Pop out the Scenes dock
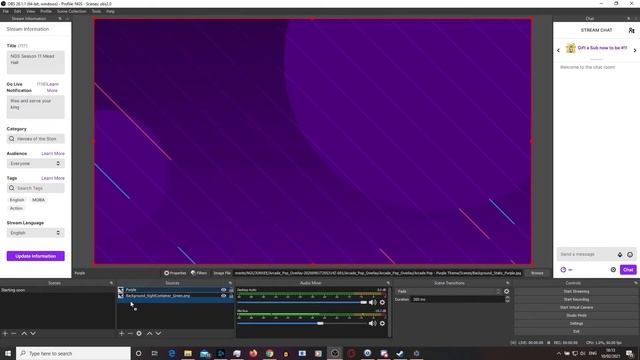This screenshot has width=640, height=360. pos(111,283)
